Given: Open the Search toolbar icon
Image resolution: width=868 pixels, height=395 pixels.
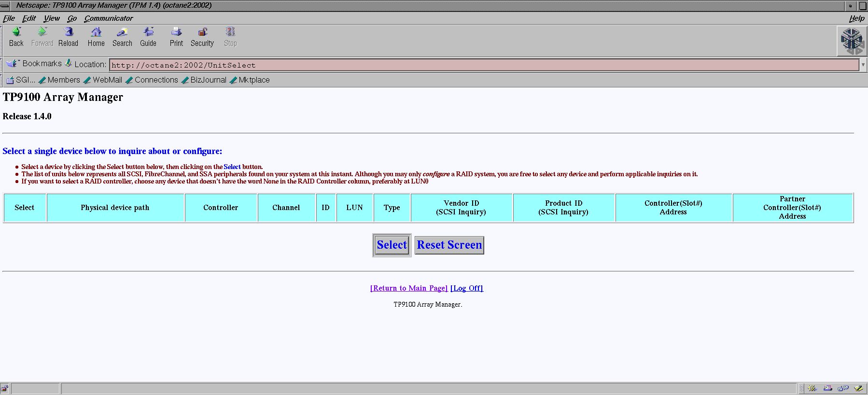Looking at the screenshot, I should (122, 32).
